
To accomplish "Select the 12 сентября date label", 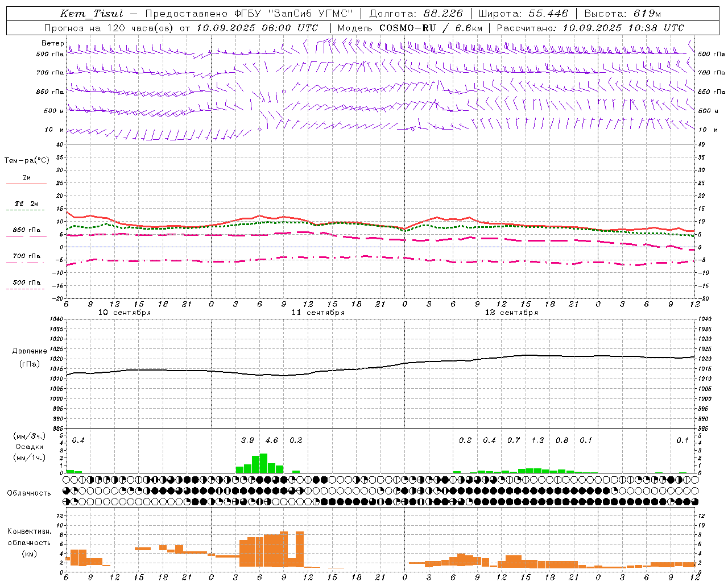I will 511,313.
